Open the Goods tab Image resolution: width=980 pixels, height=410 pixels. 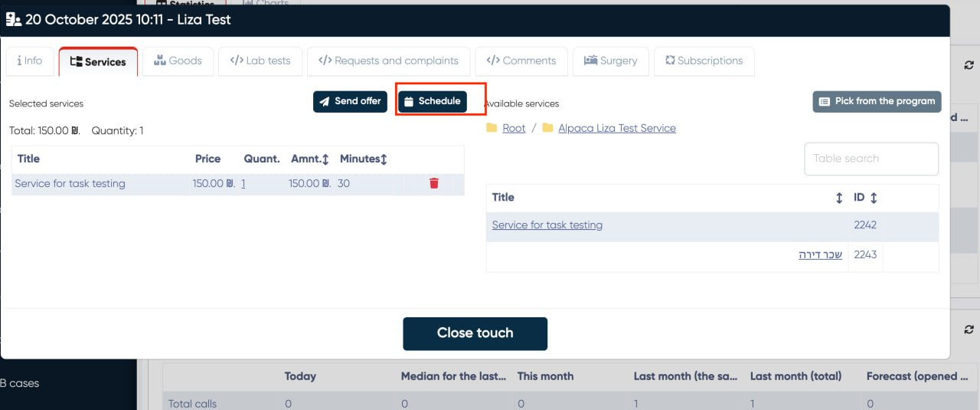[x=178, y=61]
